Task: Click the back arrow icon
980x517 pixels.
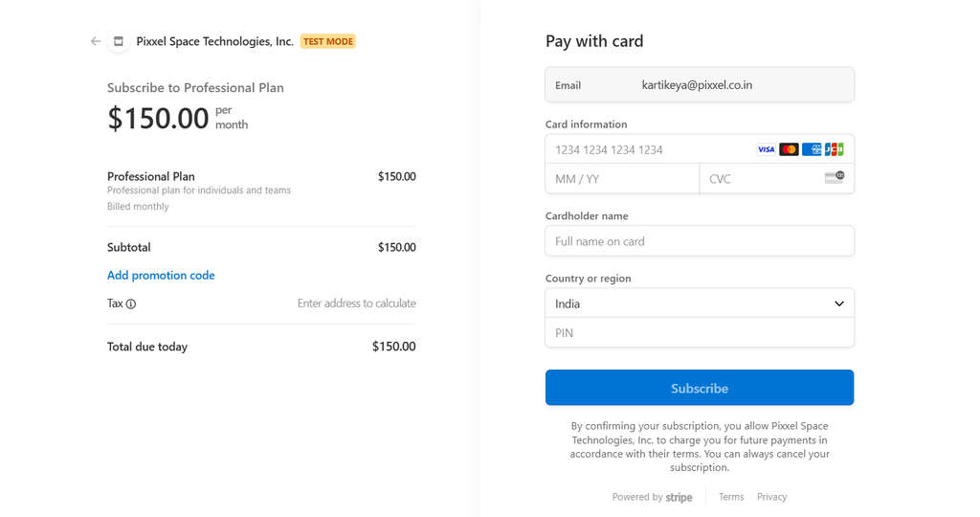Action: 96,41
